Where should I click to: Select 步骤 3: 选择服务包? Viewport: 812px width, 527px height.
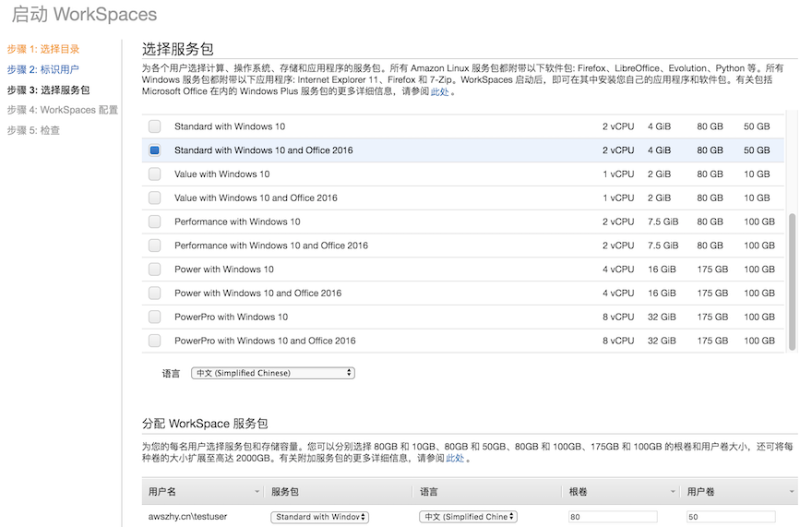click(48, 90)
